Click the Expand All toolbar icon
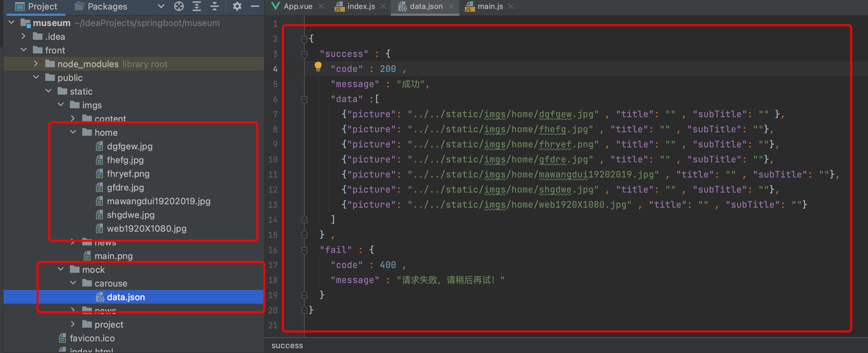The width and height of the screenshot is (868, 353). (197, 6)
